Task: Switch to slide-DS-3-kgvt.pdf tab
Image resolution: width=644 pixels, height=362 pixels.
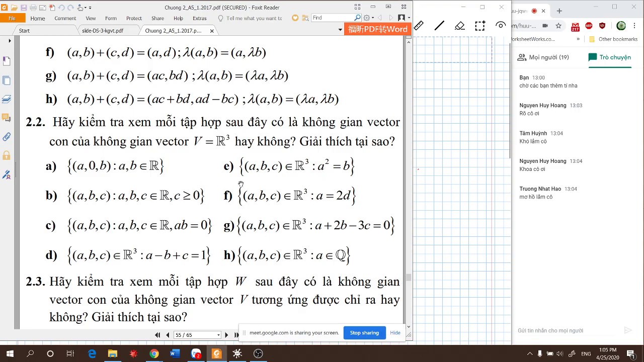Action: point(103,31)
